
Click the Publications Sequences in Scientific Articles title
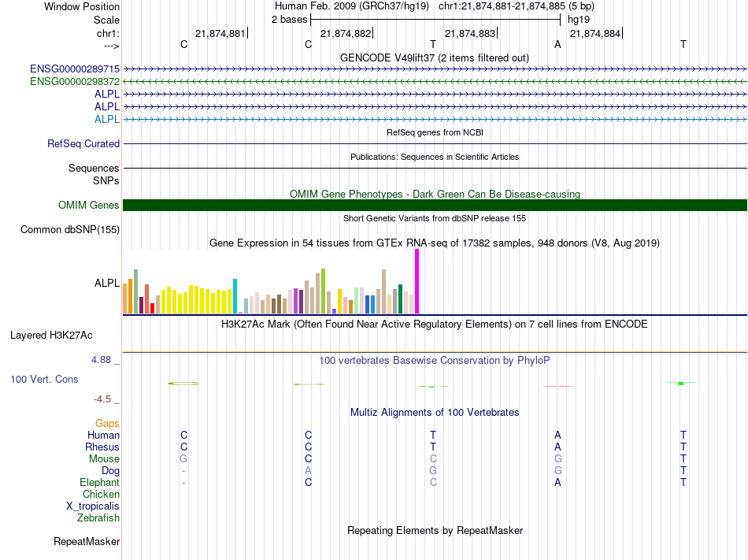tap(435, 157)
